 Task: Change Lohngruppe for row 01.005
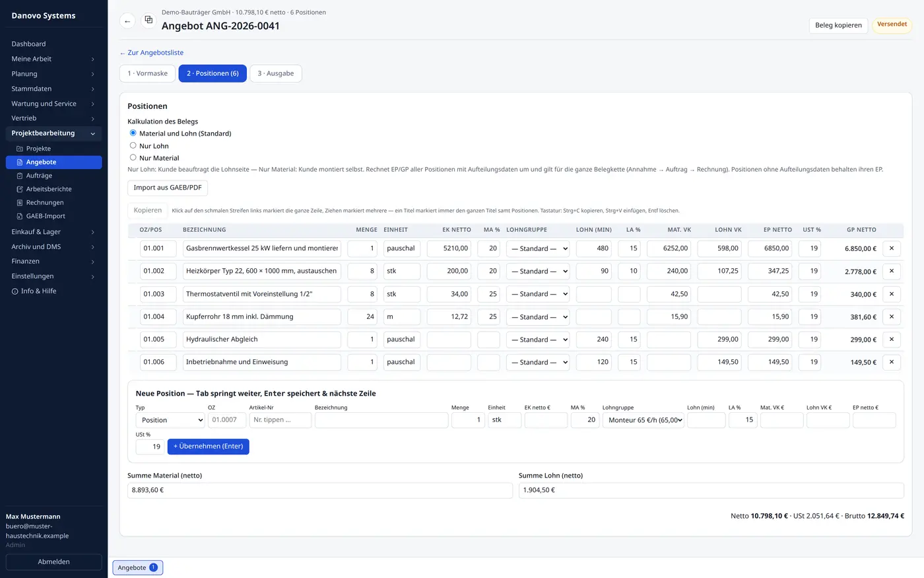click(x=538, y=340)
